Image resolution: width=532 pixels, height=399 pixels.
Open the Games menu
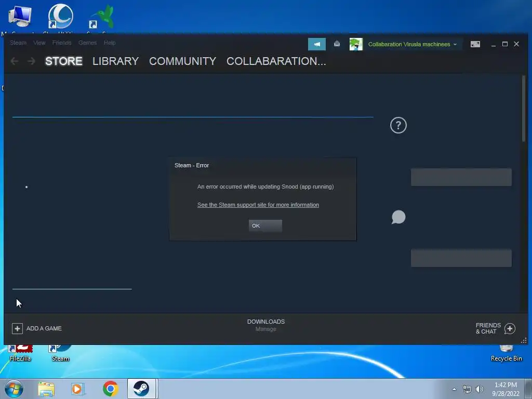tap(87, 43)
